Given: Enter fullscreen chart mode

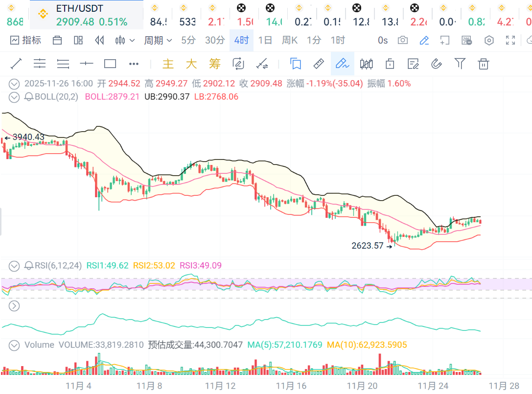Looking at the screenshot, I should pyautogui.click(x=510, y=40).
